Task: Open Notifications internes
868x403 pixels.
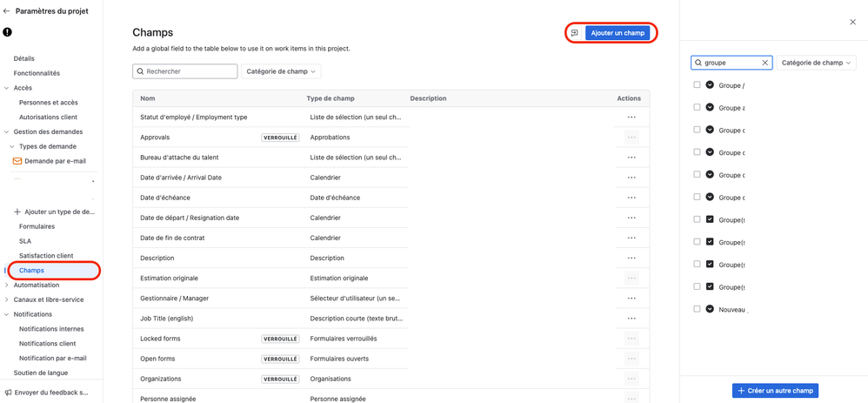Action: click(51, 329)
